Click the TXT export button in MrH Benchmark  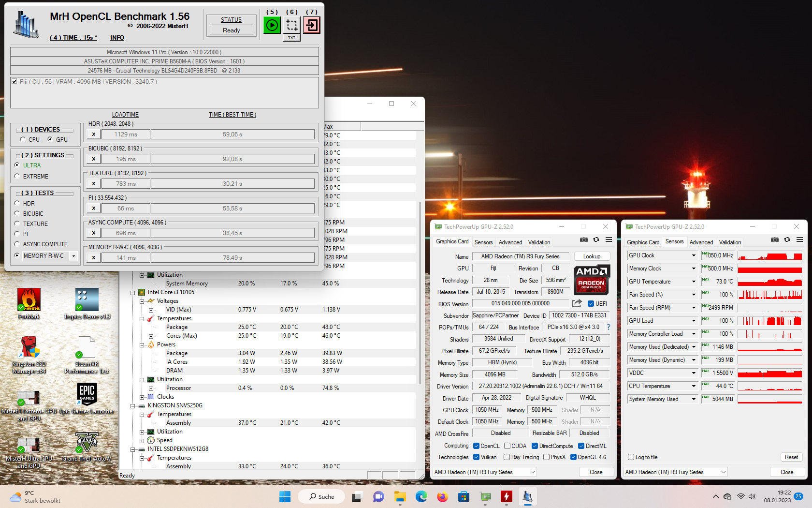click(x=291, y=38)
